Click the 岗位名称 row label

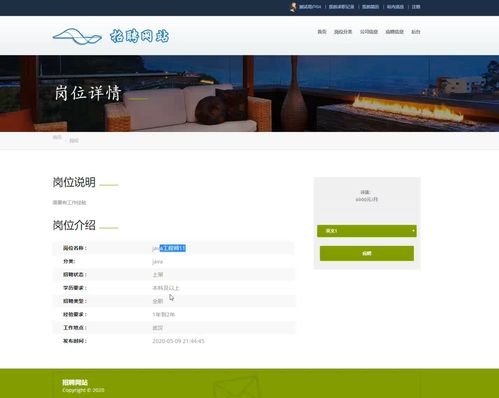point(75,248)
